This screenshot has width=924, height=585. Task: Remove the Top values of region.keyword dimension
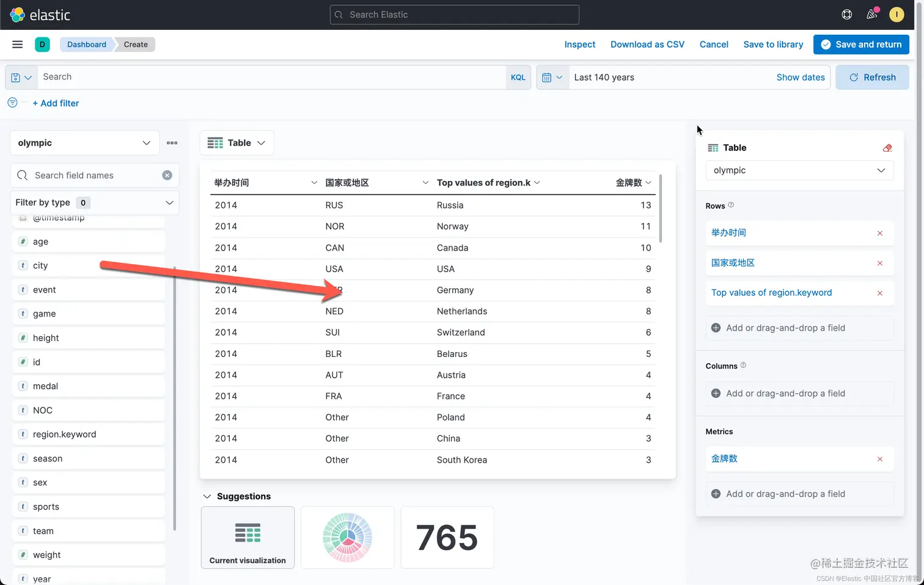(x=880, y=293)
